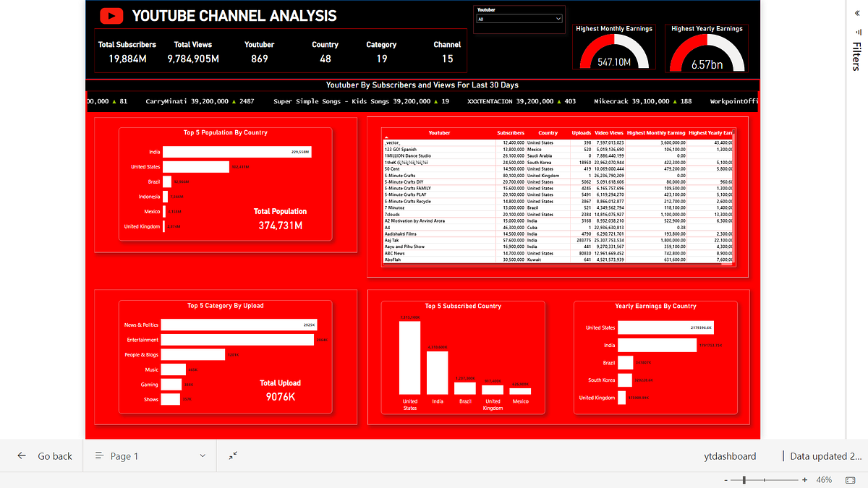Expand the Page 1 page selector chevron

(202, 455)
